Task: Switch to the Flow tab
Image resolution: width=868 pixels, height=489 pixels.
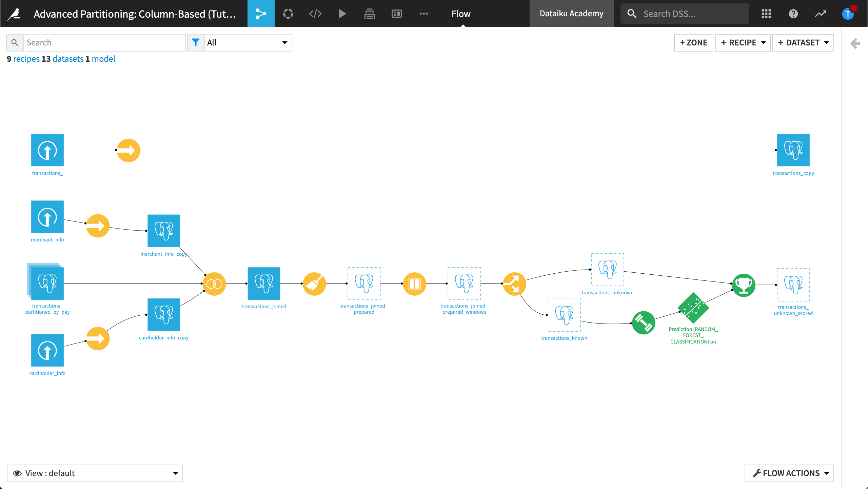Action: tap(461, 14)
